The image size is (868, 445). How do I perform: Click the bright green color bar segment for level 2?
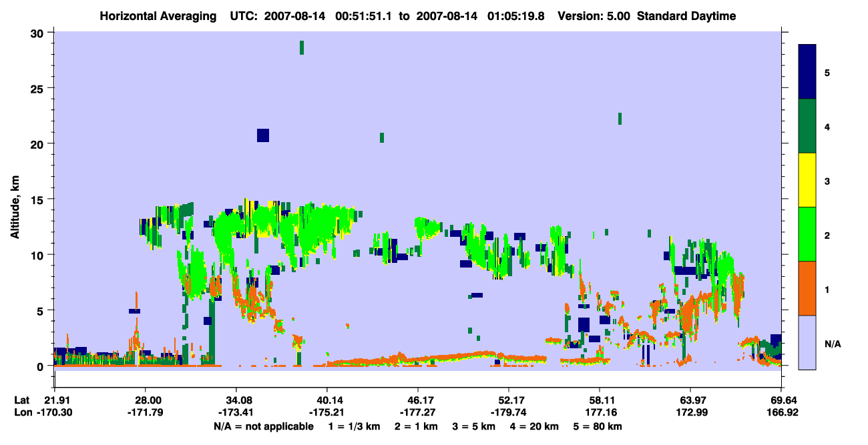[807, 234]
